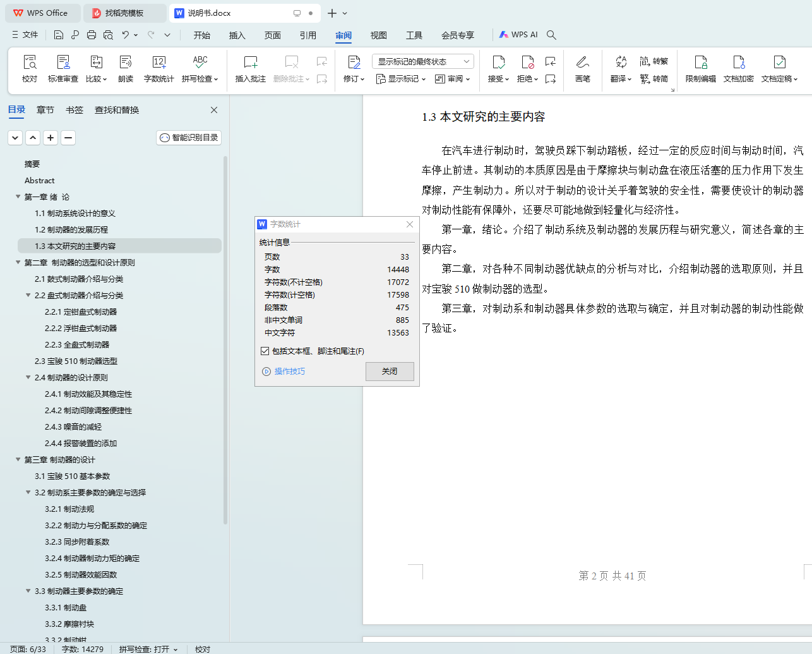Screen dimensions: 812x654
Task: Open 字数统计 word count tool
Action: coord(159,69)
